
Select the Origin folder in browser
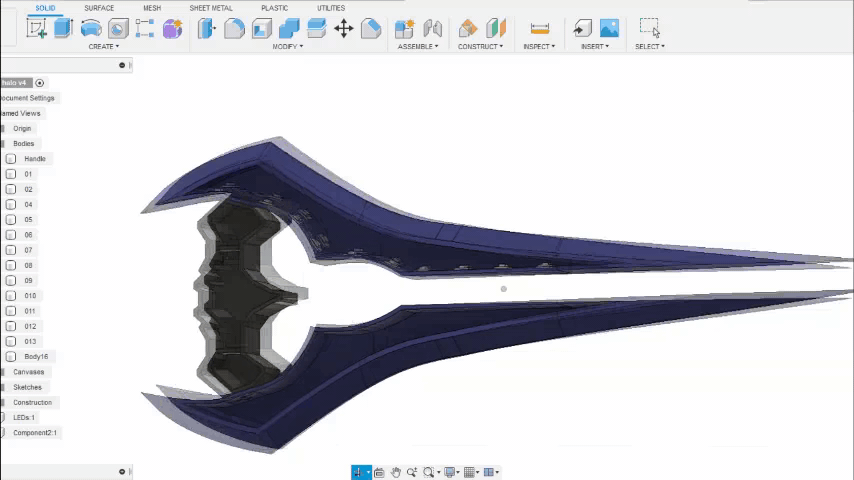point(22,129)
